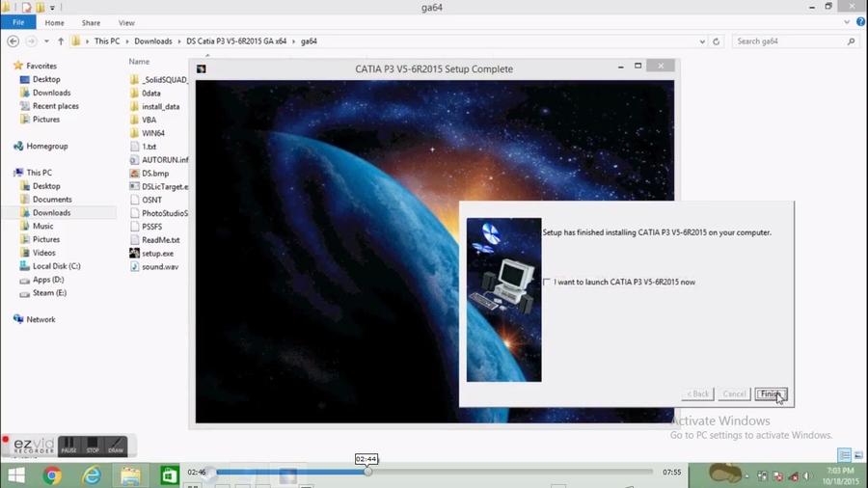Click the Search ga64 input field
The image size is (868, 488).
click(x=794, y=41)
